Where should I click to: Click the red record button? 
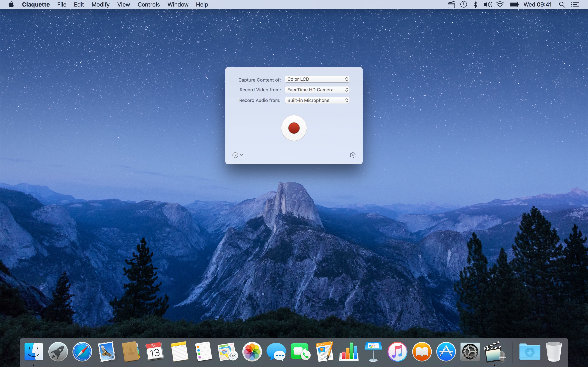click(294, 128)
